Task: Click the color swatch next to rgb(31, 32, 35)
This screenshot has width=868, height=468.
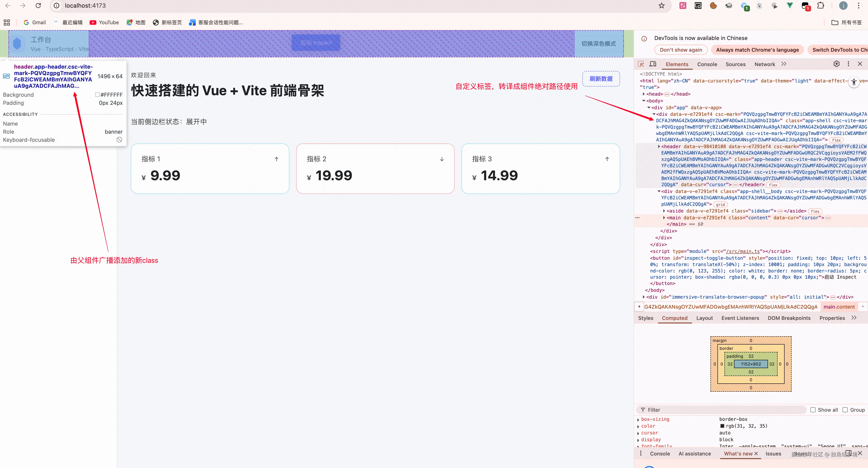Action: tap(722, 426)
